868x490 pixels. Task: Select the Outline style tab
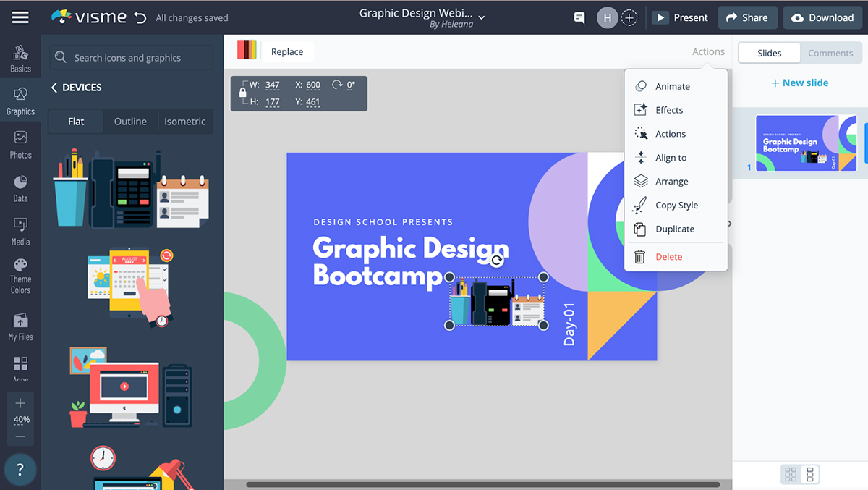click(x=130, y=122)
